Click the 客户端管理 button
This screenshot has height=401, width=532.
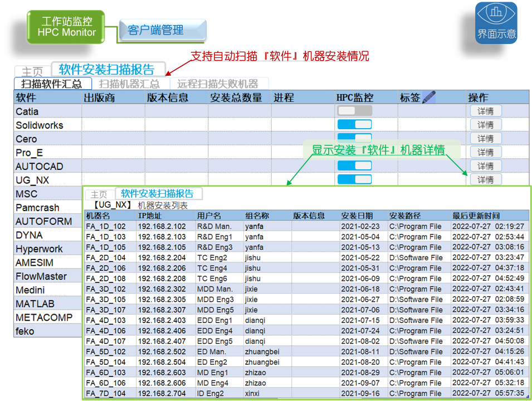point(163,30)
